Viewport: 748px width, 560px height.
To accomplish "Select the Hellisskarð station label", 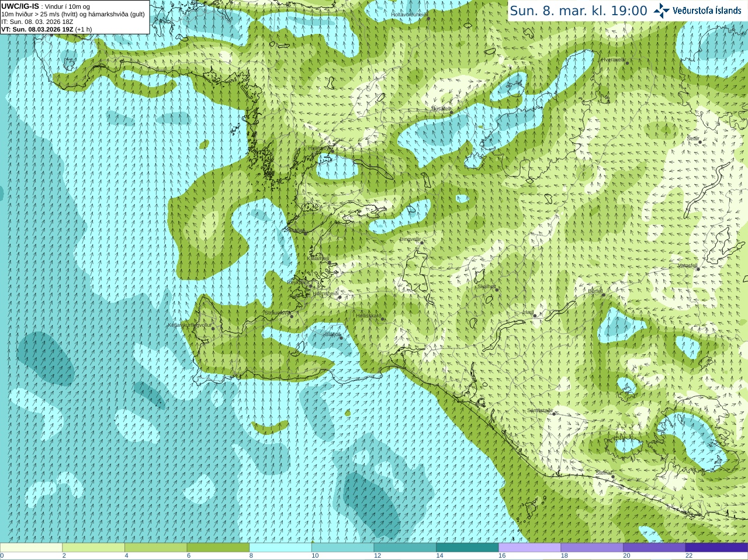I will pos(369,316).
